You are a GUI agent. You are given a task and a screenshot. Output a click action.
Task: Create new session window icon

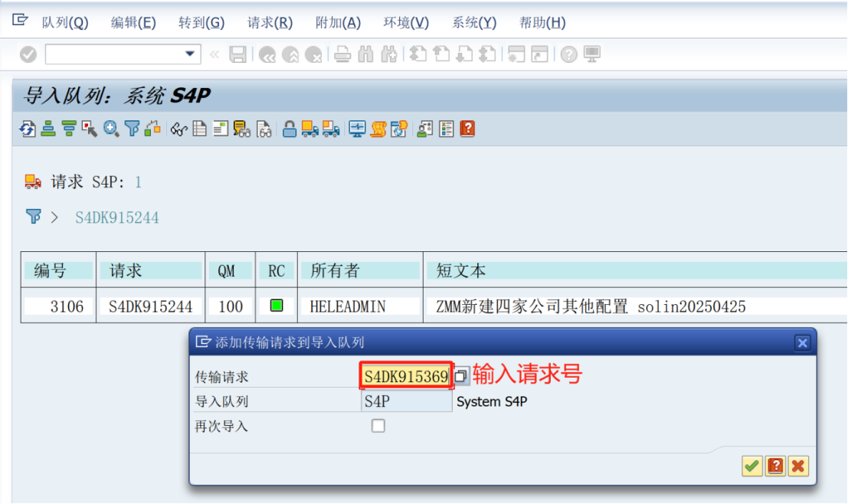coord(516,54)
